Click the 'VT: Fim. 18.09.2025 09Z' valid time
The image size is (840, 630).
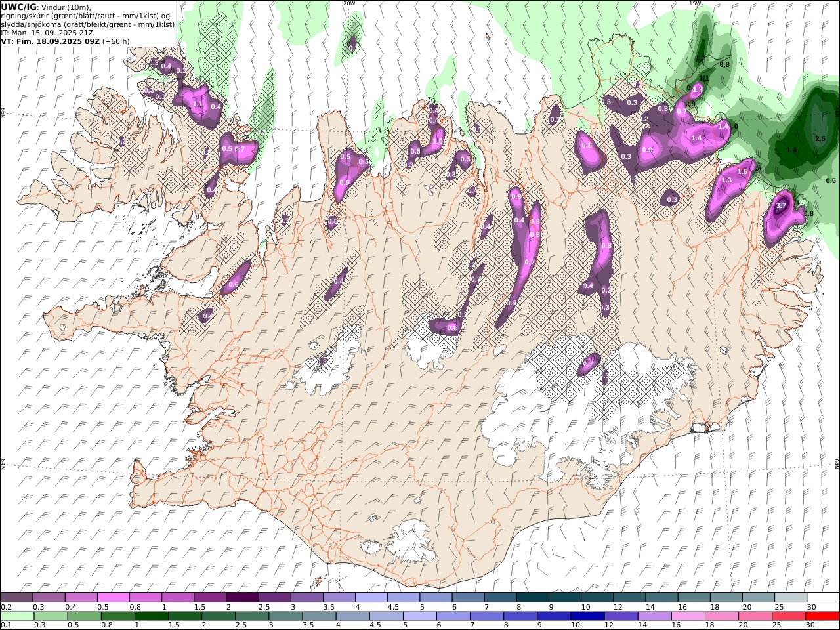(x=50, y=41)
